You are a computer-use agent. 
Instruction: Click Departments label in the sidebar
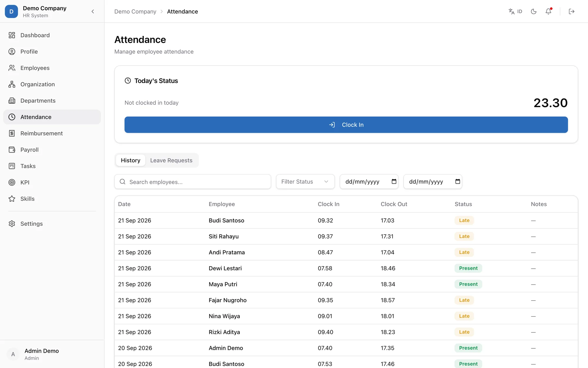(x=38, y=101)
